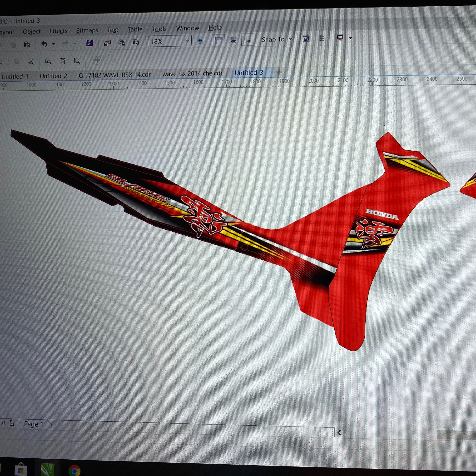Open the Bitmaps menu
This screenshot has height=476, width=476.
(x=87, y=30)
